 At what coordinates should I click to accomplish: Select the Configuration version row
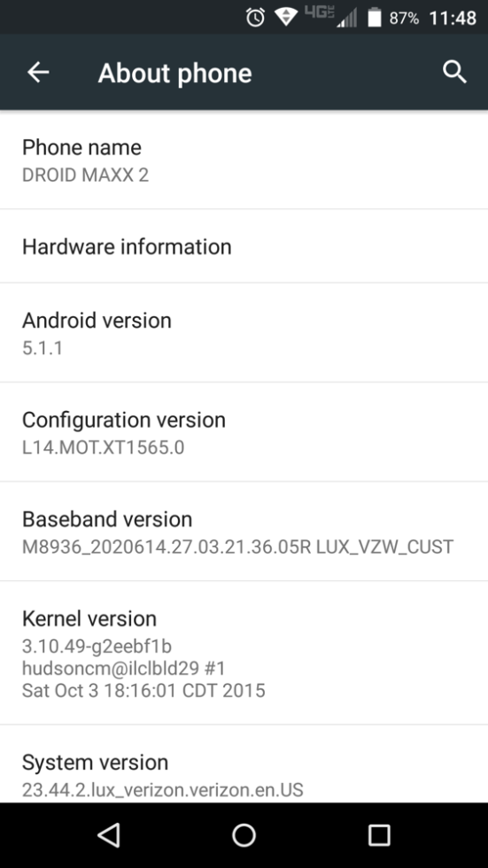244,432
